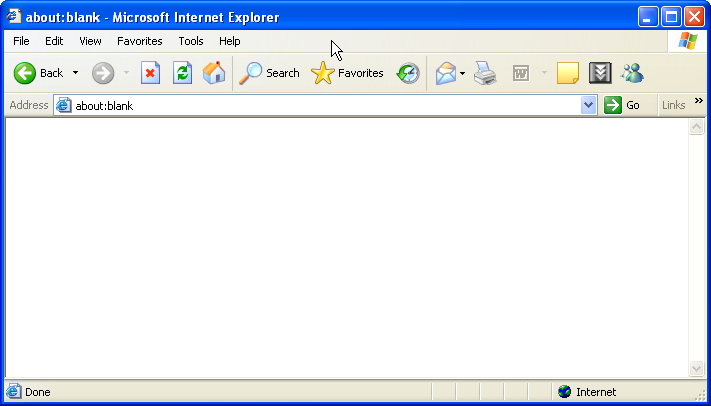Stop page loading with red X icon
This screenshot has width=711, height=406.
click(151, 73)
